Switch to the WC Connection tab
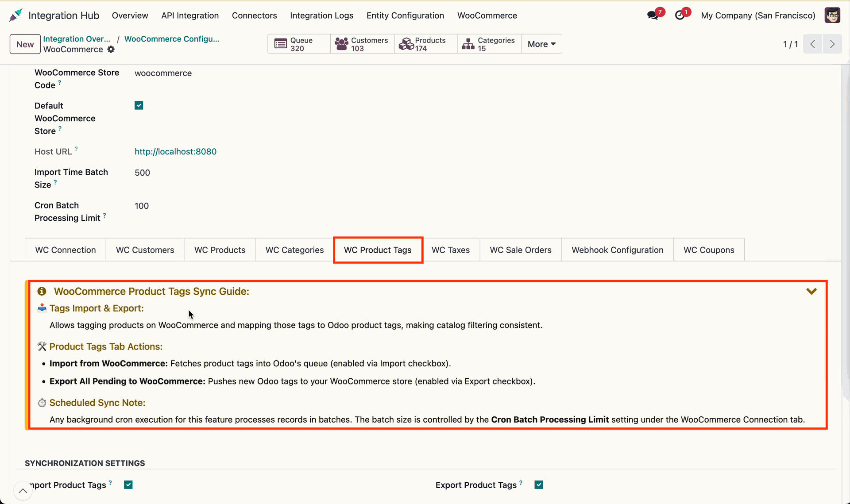 point(66,250)
